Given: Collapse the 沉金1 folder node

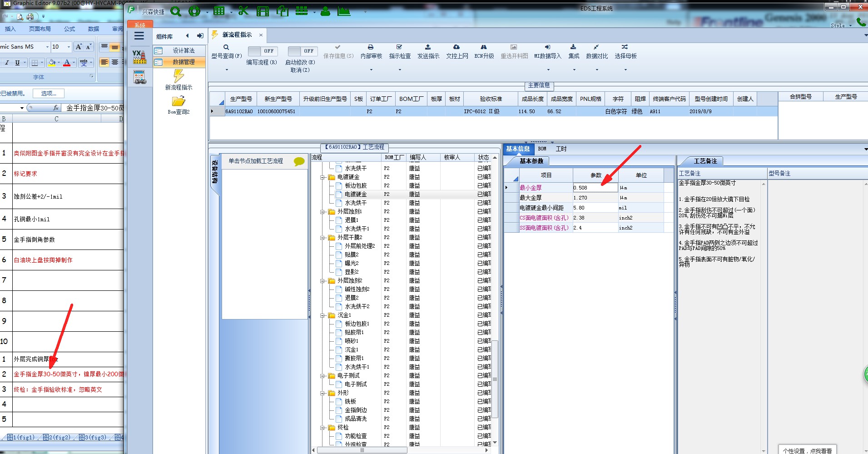Looking at the screenshot, I should point(322,315).
